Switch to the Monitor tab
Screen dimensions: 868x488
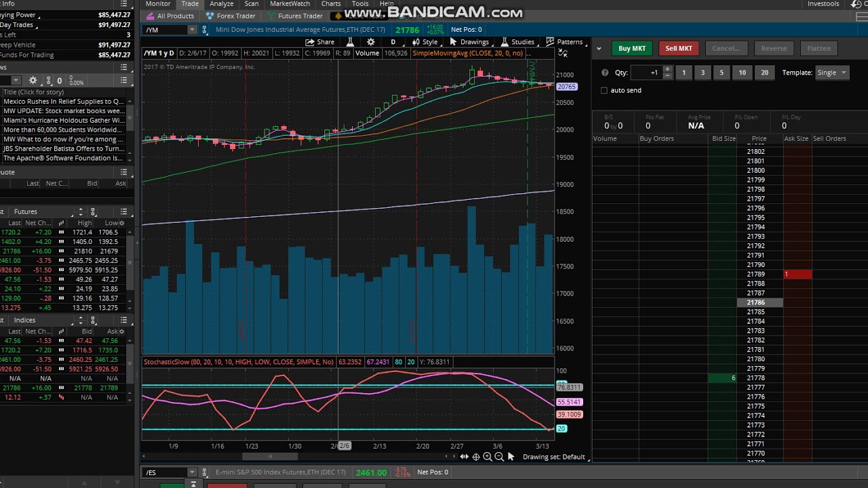click(x=158, y=4)
